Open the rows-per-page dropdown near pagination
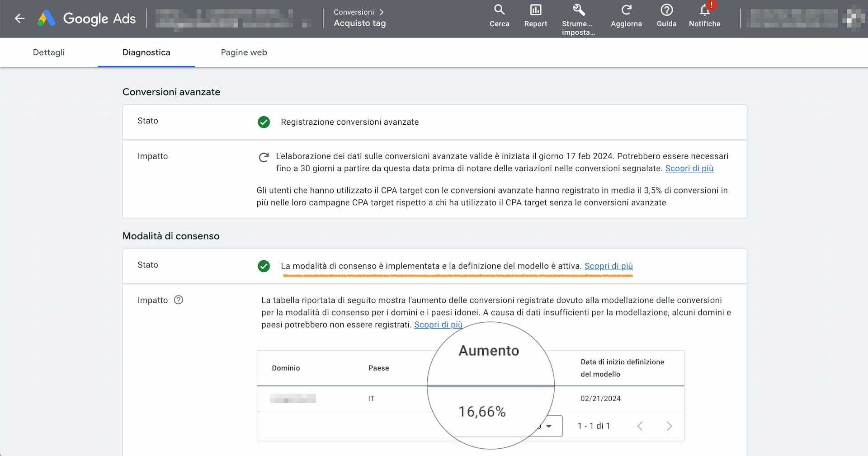 coord(549,426)
